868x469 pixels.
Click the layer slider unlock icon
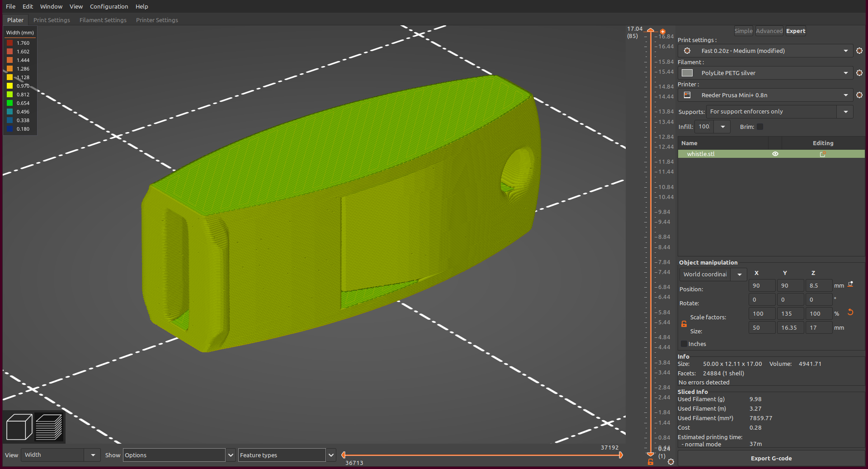[x=651, y=462]
